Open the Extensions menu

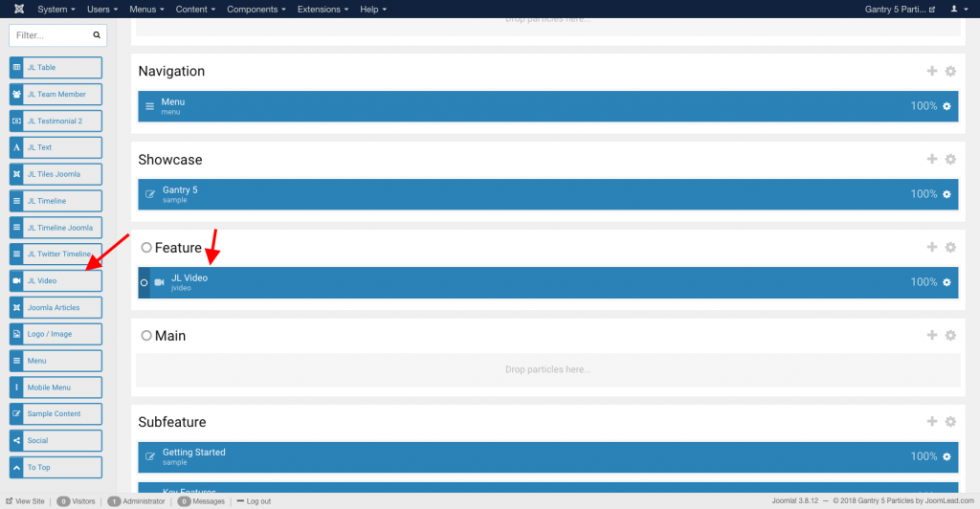(x=323, y=10)
